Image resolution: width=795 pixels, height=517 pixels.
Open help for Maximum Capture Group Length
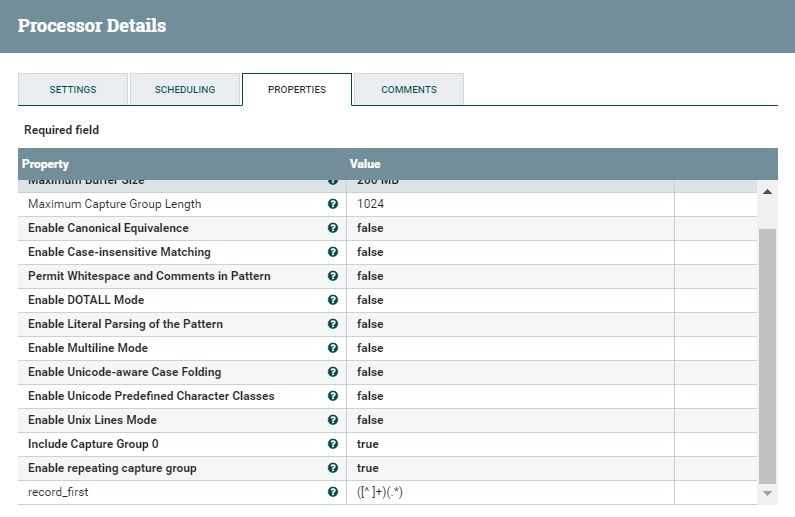(x=333, y=204)
